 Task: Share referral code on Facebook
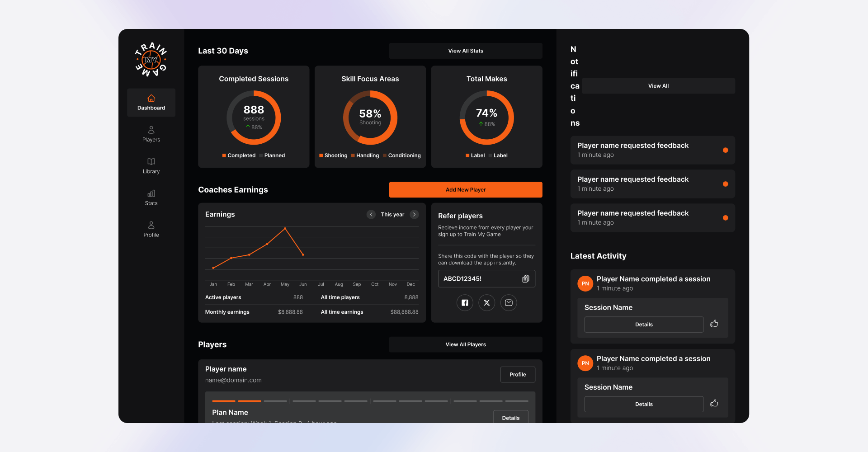[x=465, y=302]
